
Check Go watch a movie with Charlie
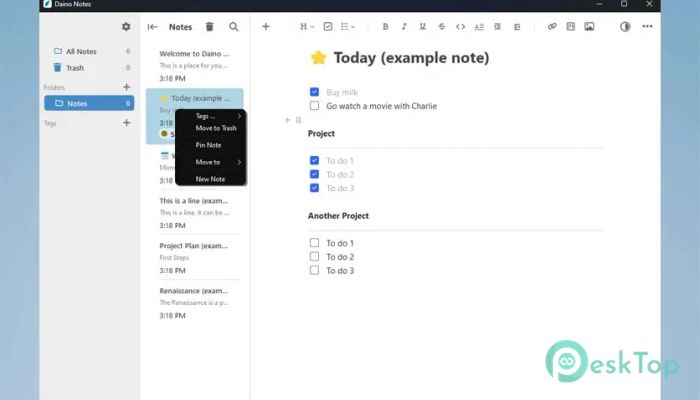314,105
